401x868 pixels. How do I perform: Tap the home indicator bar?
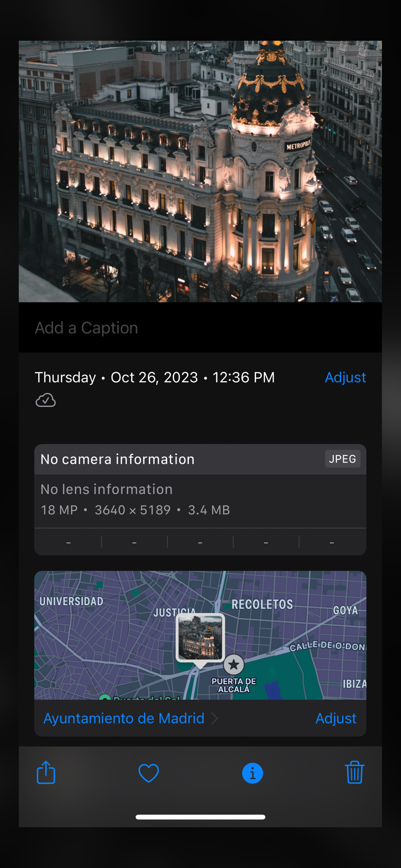pos(200,817)
